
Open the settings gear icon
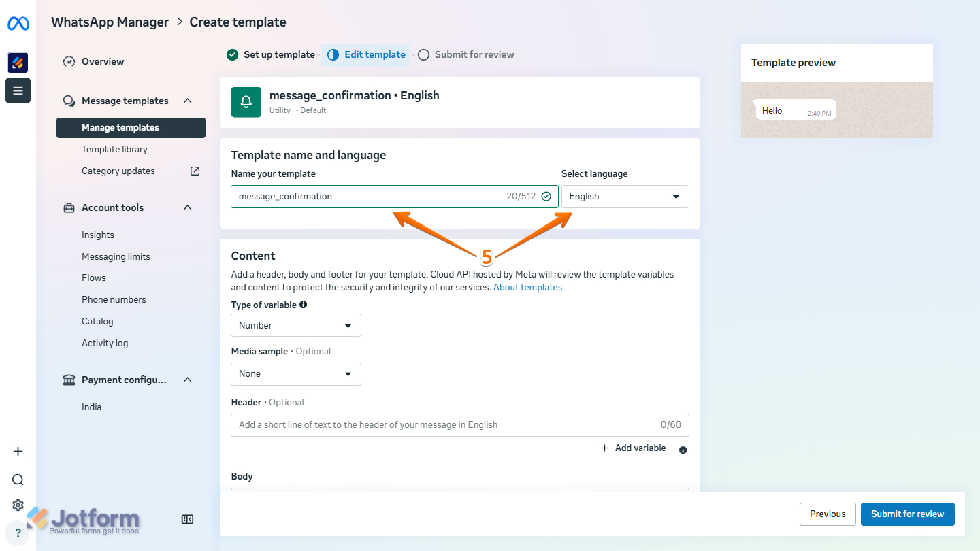pos(18,505)
